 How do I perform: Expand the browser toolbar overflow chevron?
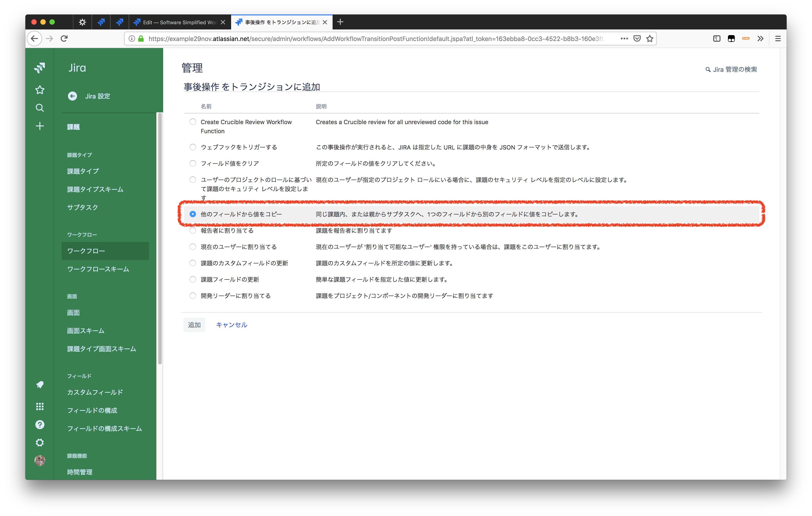[760, 39]
